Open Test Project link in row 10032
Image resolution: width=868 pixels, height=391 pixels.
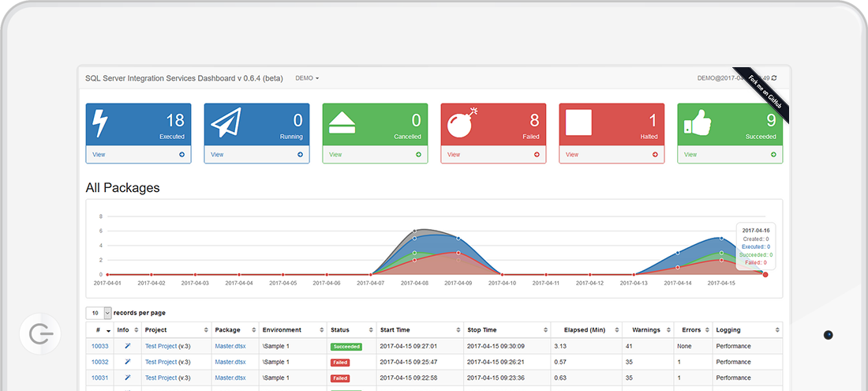coord(161,362)
